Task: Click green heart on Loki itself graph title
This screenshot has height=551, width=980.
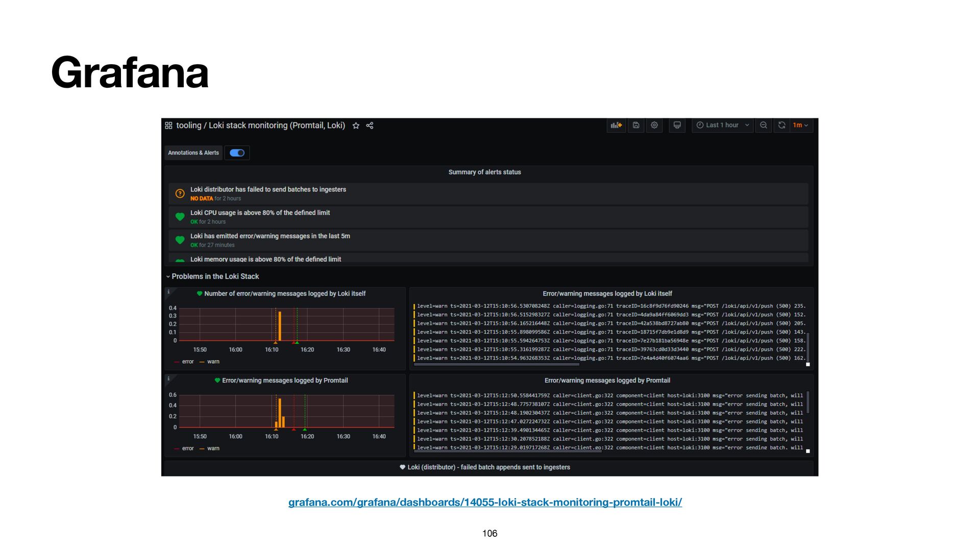Action: 200,293
